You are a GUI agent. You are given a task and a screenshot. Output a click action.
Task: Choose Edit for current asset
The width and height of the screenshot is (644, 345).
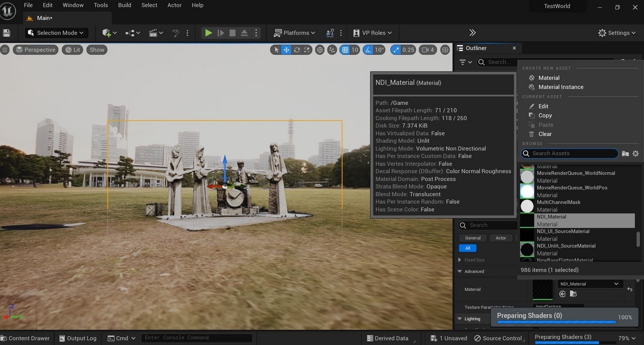(x=544, y=106)
